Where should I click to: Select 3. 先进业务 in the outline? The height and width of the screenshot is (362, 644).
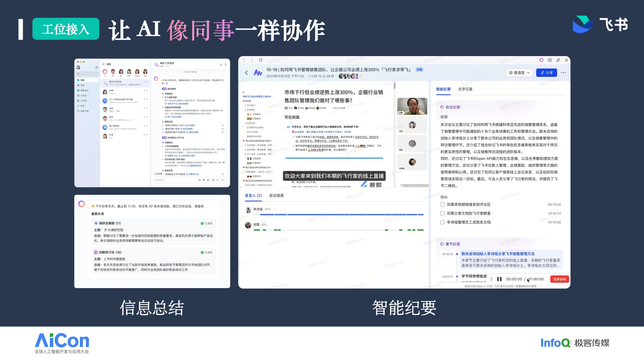coord(250,123)
